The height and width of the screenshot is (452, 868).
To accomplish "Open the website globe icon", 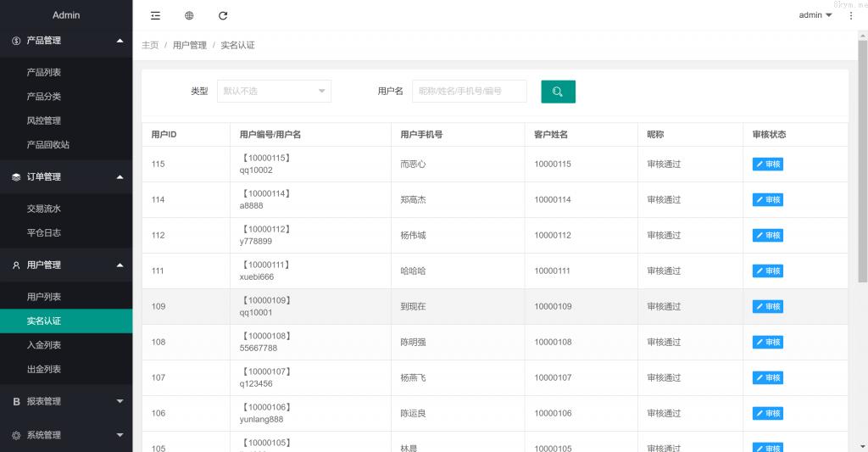I will [x=189, y=15].
